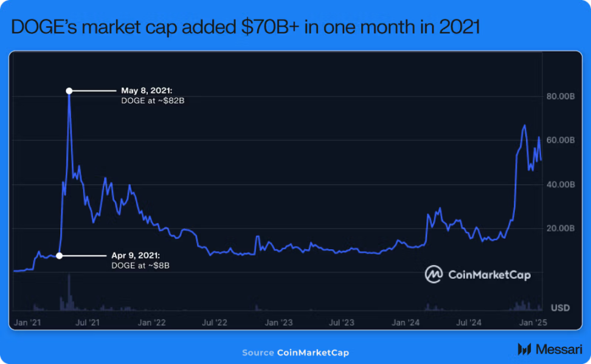Select the May 8, 2021 peak marker dot
This screenshot has height=364, width=591.
pos(69,91)
